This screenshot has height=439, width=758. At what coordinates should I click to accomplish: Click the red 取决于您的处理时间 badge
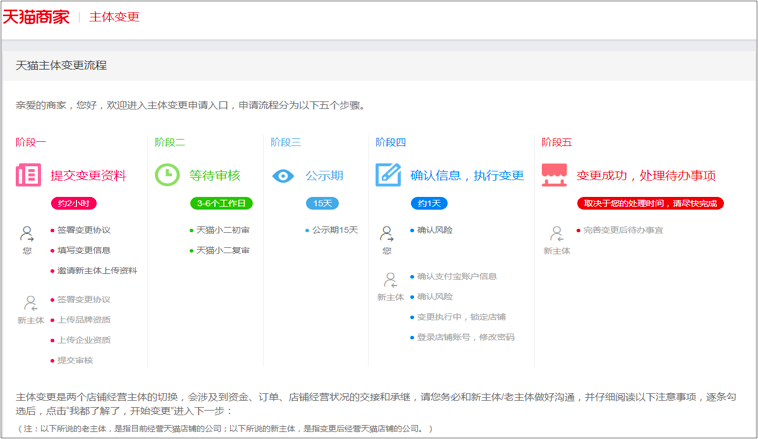point(650,204)
